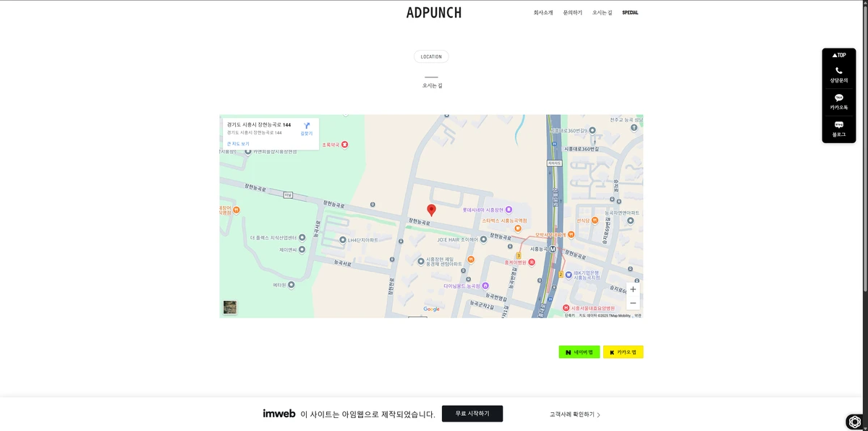Select the 초록약국 pharmacy marker
Screen dimensions: 868x431
[x=345, y=145]
